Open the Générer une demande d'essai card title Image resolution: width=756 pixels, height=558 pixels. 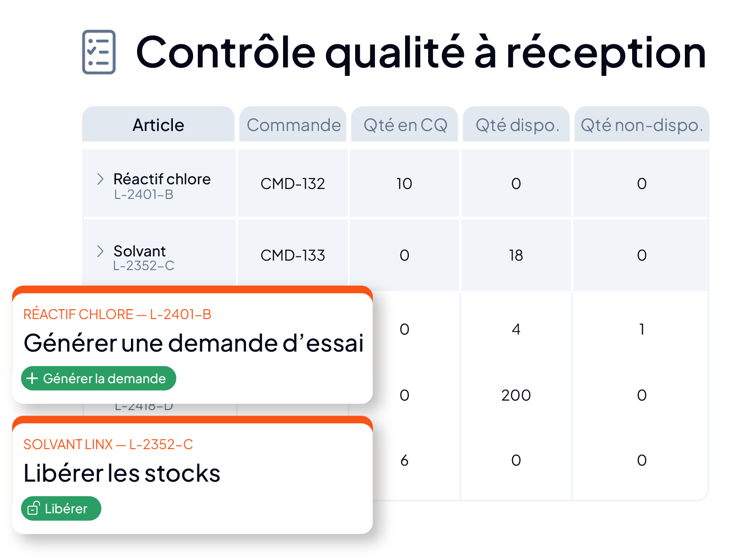pyautogui.click(x=194, y=343)
